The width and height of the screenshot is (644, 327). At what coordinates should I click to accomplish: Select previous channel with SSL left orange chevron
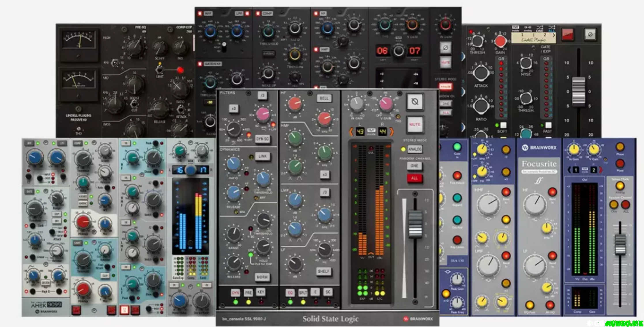tap(351, 132)
